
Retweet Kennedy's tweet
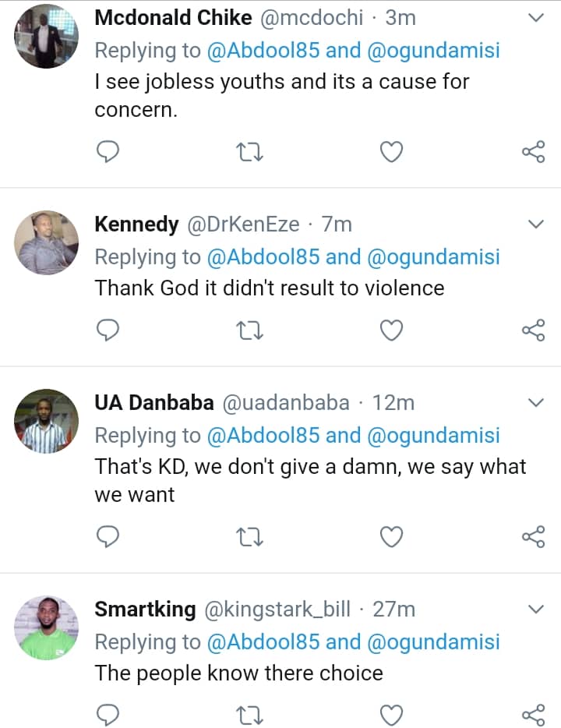click(x=249, y=330)
